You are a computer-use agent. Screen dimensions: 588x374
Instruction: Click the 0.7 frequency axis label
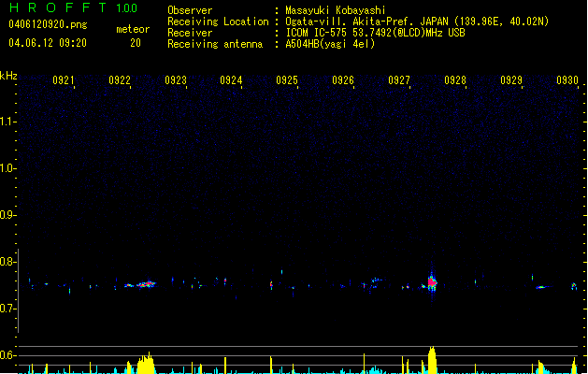click(x=7, y=309)
